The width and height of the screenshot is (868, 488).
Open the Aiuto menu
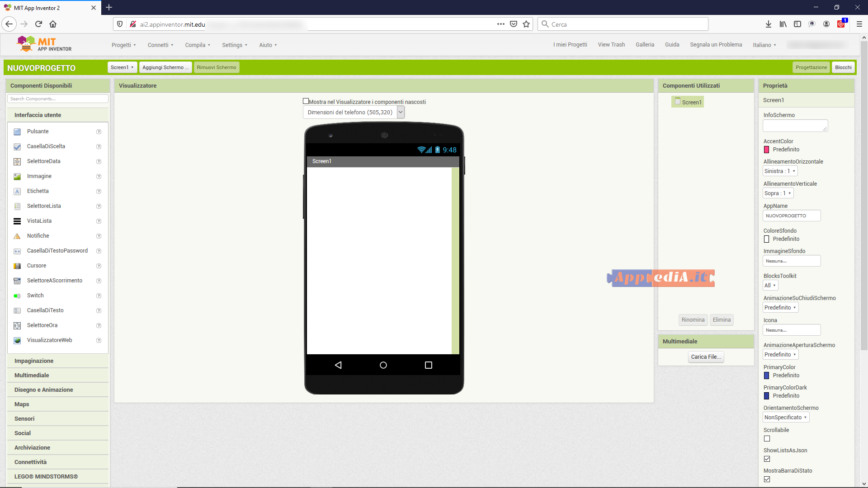pos(268,45)
